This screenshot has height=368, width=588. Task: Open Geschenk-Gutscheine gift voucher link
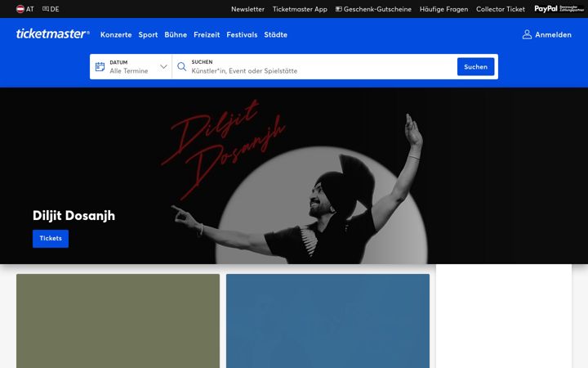pos(373,9)
